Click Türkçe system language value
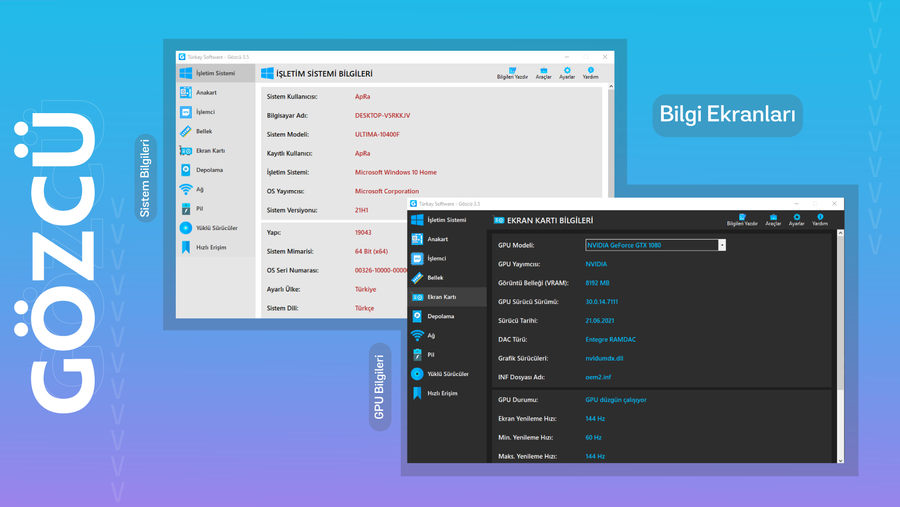900x507 pixels. click(x=364, y=308)
